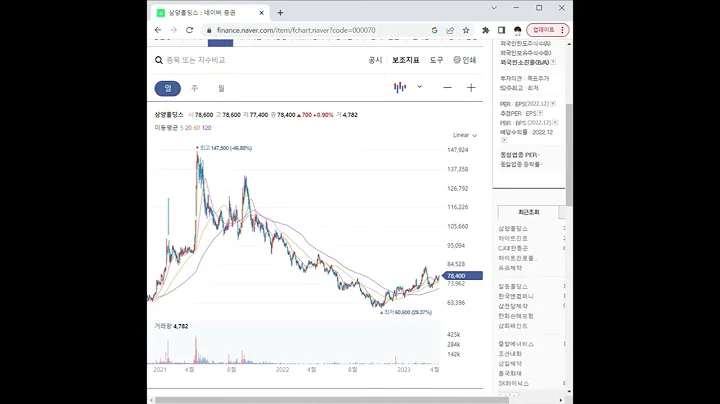Select the 일 daily period tab
Viewport: 720px width, 404px height.
[168, 88]
